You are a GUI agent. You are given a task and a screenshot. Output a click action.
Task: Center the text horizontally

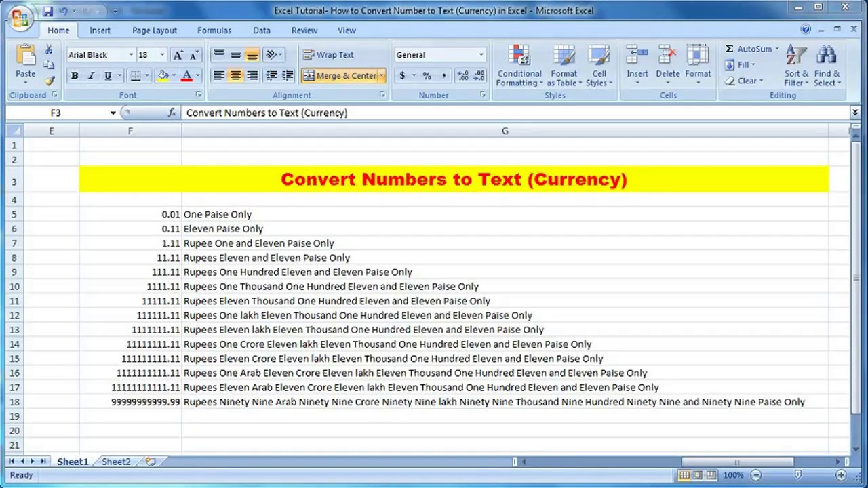click(x=235, y=76)
